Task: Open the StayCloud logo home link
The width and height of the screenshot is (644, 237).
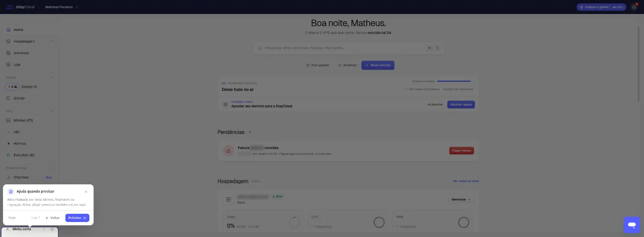Action: 21,7
